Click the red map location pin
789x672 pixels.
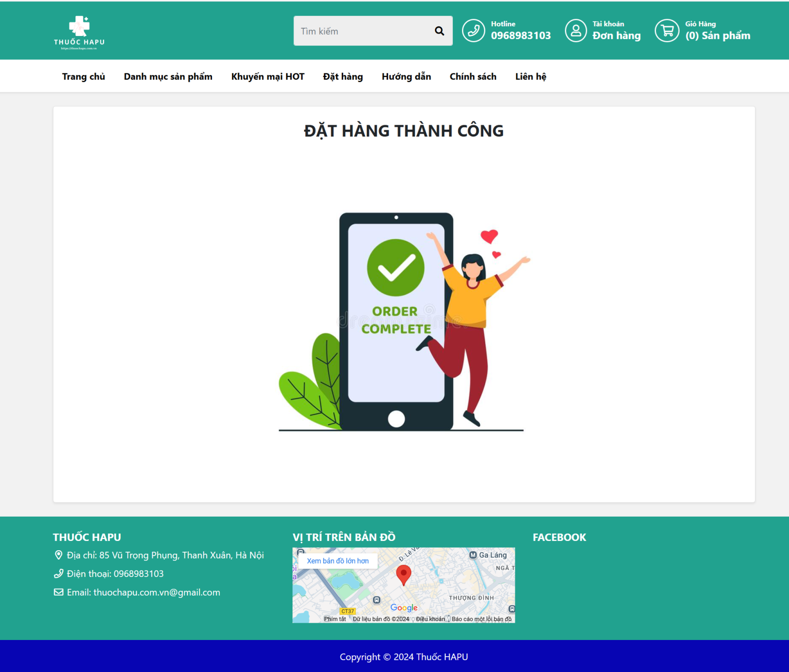click(x=403, y=574)
